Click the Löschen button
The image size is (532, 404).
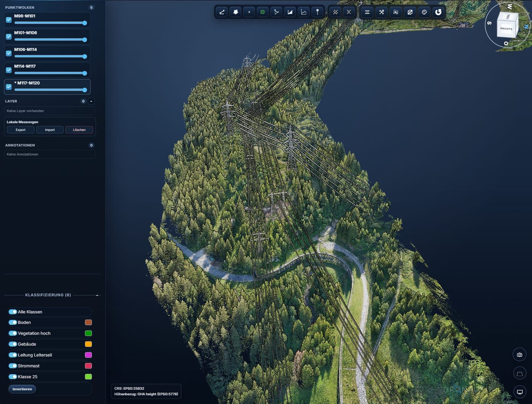(x=79, y=130)
